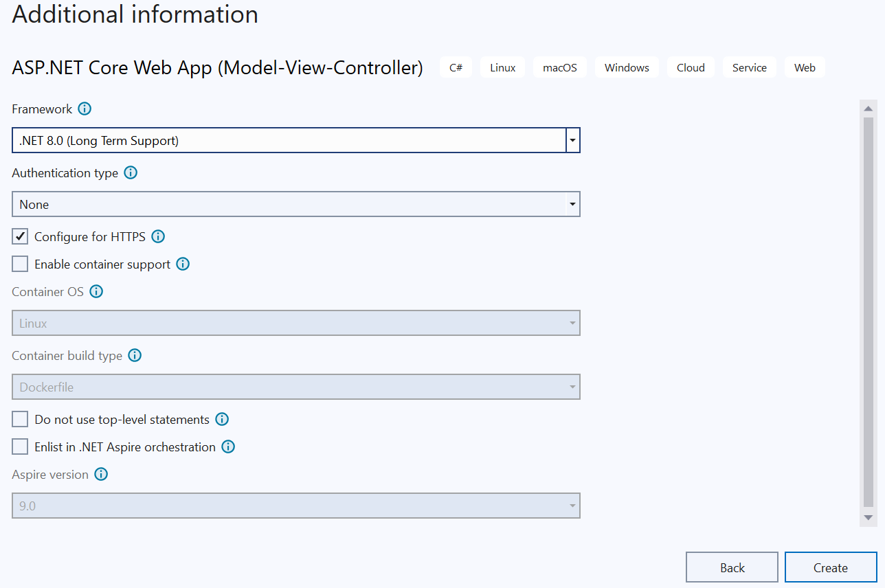Click the scrollbar down arrow
The image size is (885, 588).
tap(868, 517)
